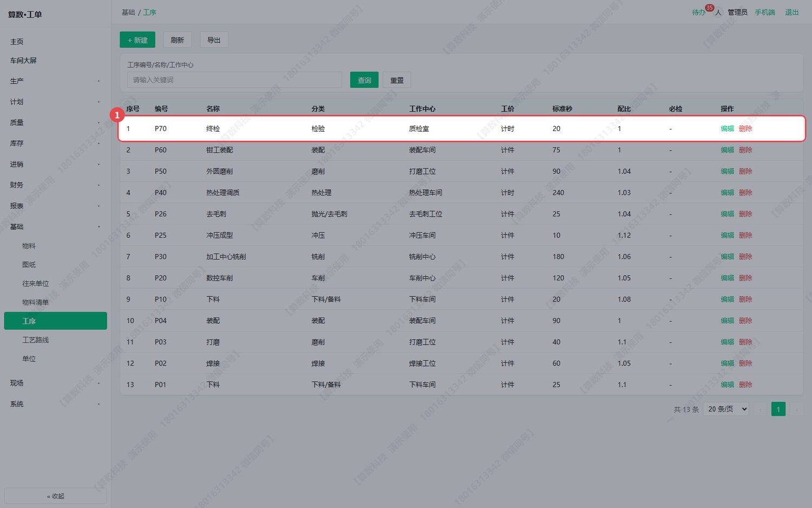812x508 pixels.
Task: Collapse sidebar with 收起 button
Action: pos(55,496)
